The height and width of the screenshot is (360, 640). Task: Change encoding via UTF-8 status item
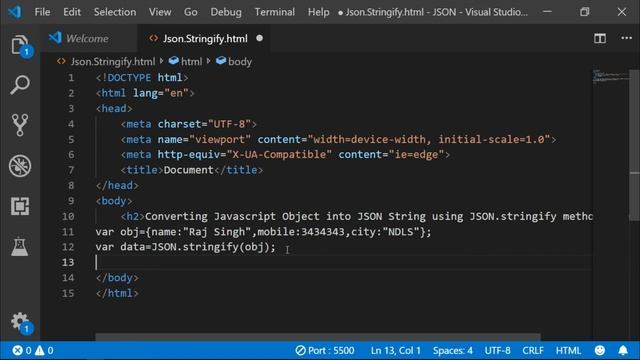(x=498, y=350)
